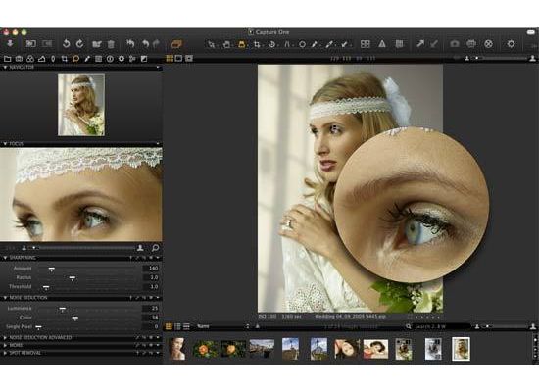Open the Exposure tool tab
This screenshot has height=392, width=539.
[41, 59]
